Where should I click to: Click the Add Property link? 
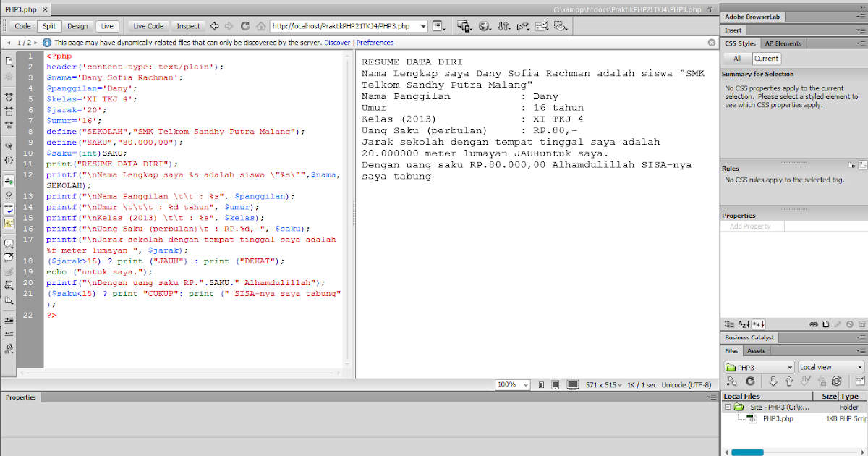[750, 227]
